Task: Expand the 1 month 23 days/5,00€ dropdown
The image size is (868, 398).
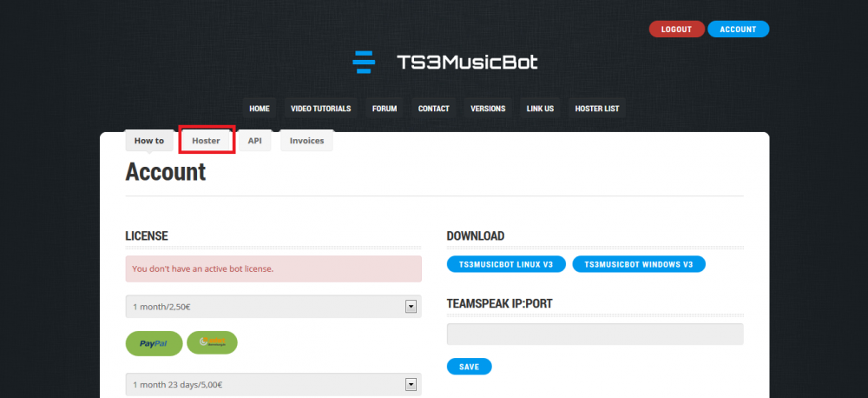Action: pyautogui.click(x=273, y=384)
